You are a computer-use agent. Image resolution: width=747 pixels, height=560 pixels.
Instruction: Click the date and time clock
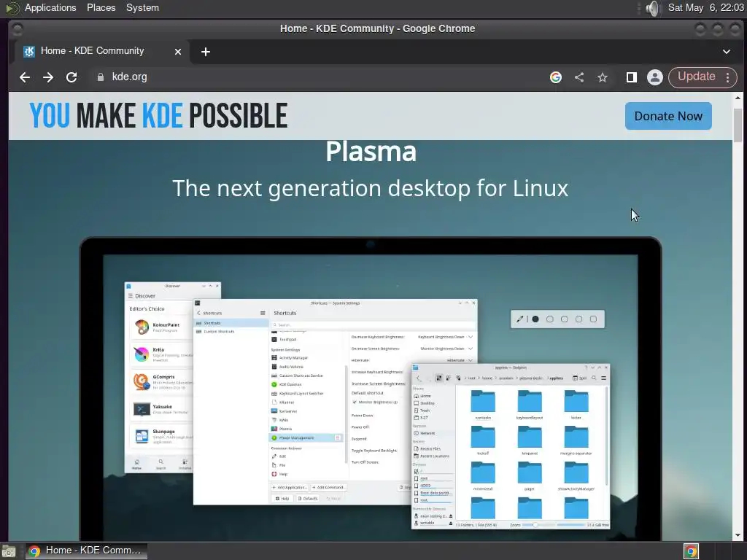(705, 7)
